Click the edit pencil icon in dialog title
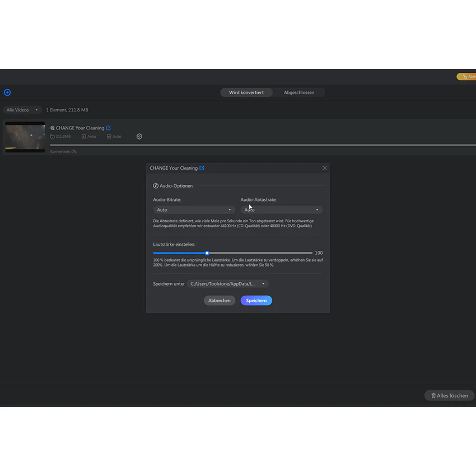Viewport: 476px width, 476px height. pos(202,168)
